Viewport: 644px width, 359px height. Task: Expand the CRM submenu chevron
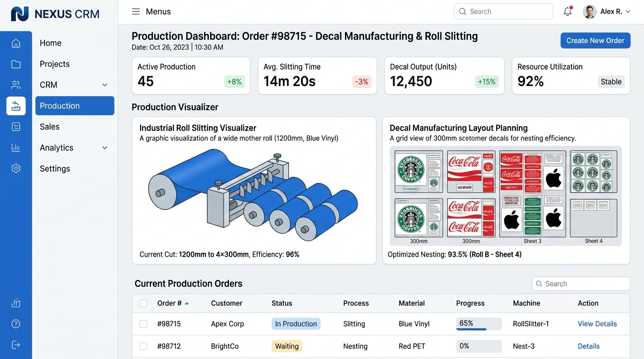(x=105, y=85)
